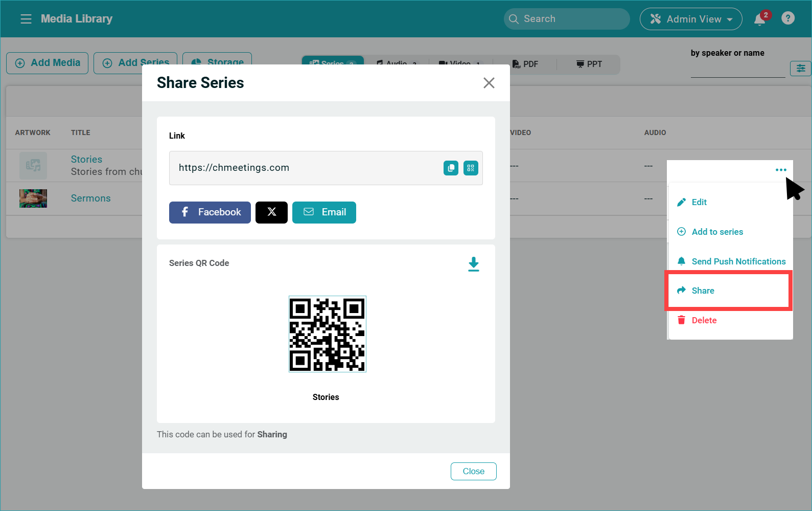This screenshot has height=511, width=812.
Task: Choose Send Push Notifications menu item
Action: [738, 261]
